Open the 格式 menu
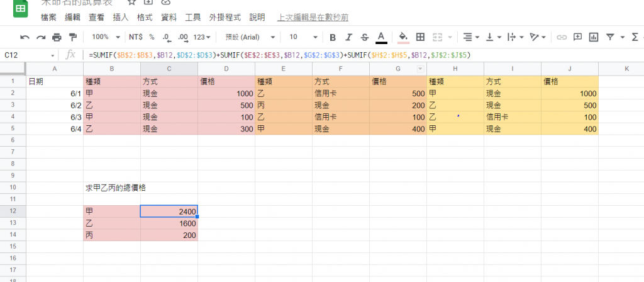This screenshot has height=282, width=644. [x=145, y=18]
